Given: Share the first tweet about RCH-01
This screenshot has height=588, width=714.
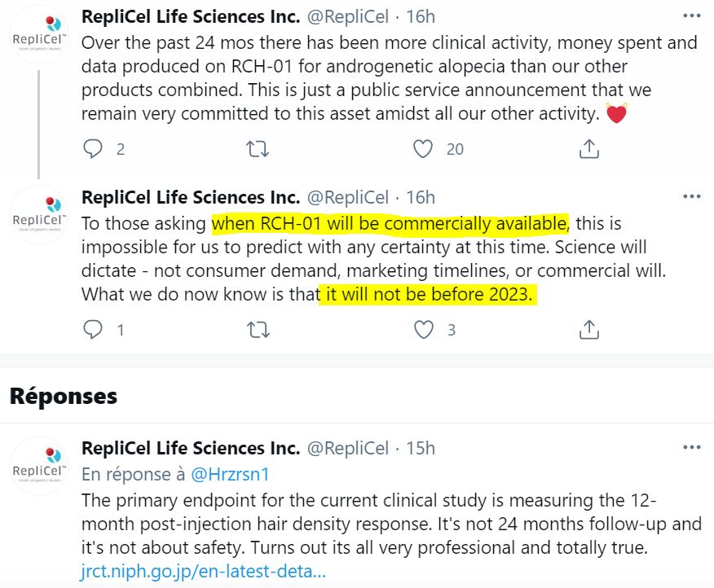Looking at the screenshot, I should tap(588, 148).
